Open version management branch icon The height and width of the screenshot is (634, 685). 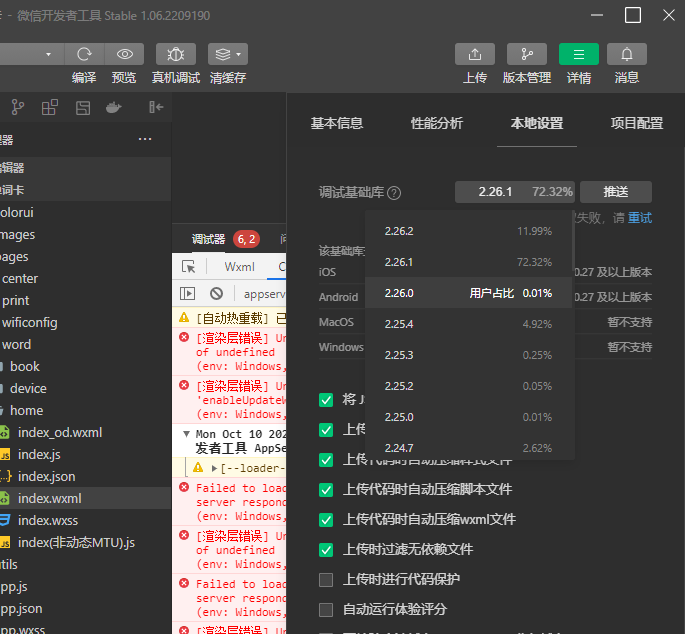click(527, 54)
